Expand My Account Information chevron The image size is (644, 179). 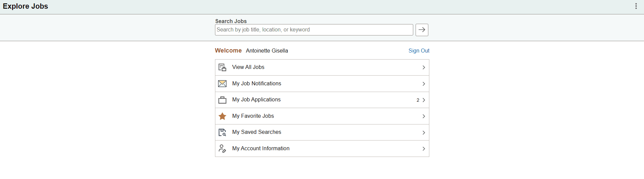point(424,149)
